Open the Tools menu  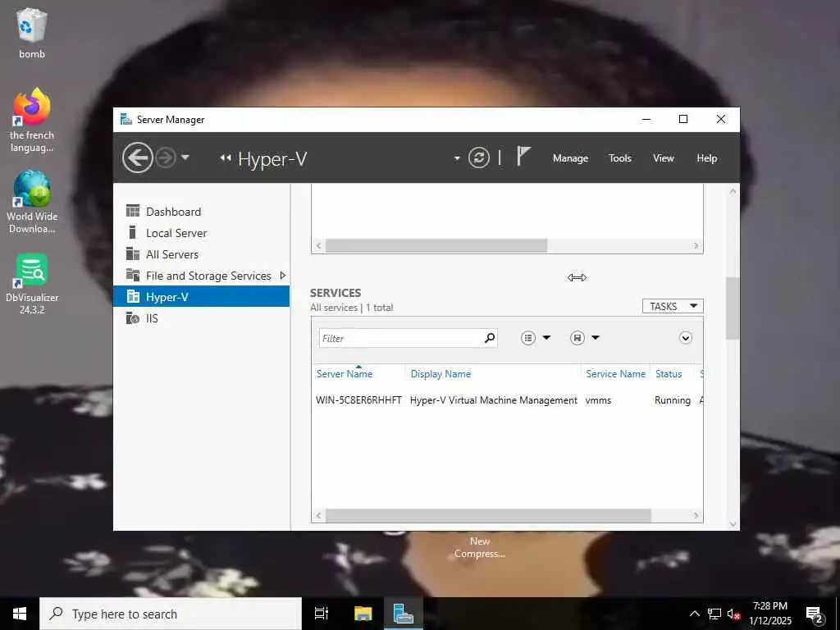620,158
